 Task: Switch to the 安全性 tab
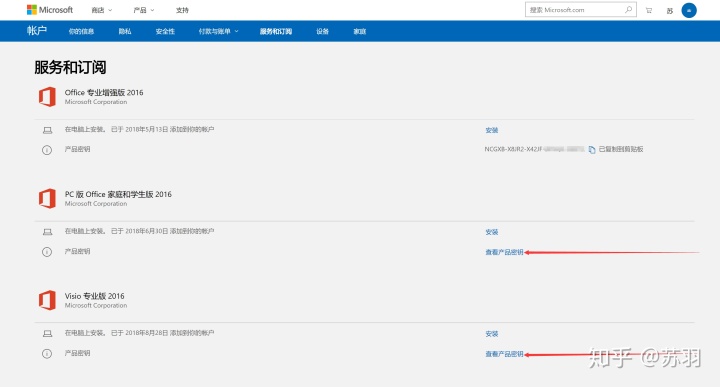[x=165, y=31]
